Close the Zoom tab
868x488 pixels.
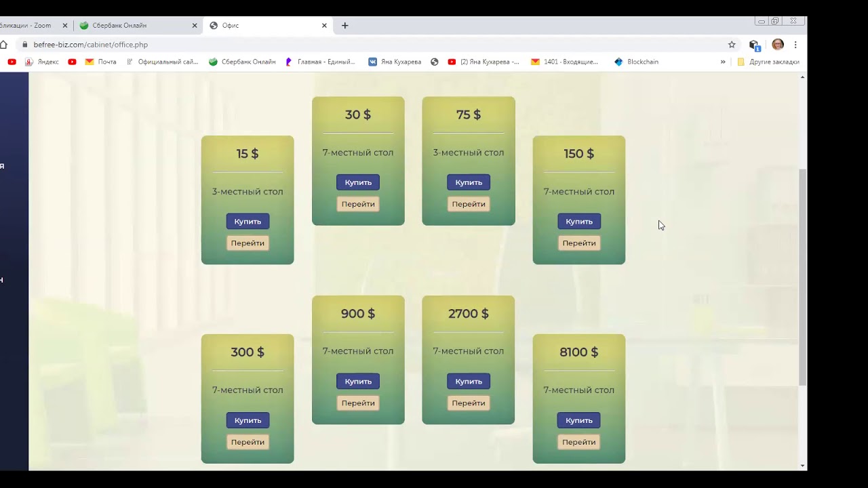tap(65, 26)
